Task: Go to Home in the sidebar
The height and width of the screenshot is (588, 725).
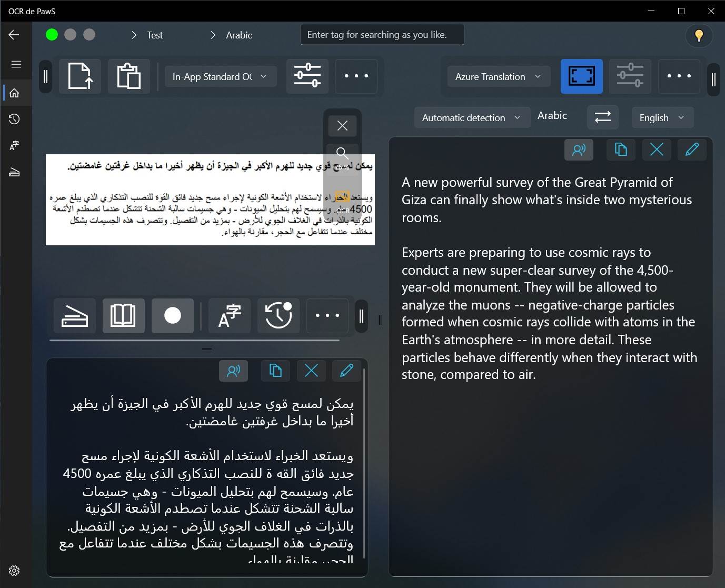Action: [x=15, y=93]
